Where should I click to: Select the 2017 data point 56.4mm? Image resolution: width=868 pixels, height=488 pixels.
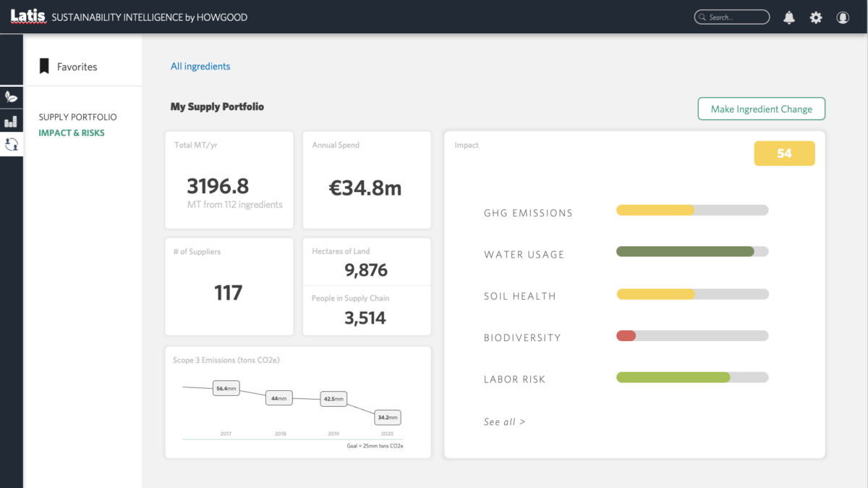point(226,389)
